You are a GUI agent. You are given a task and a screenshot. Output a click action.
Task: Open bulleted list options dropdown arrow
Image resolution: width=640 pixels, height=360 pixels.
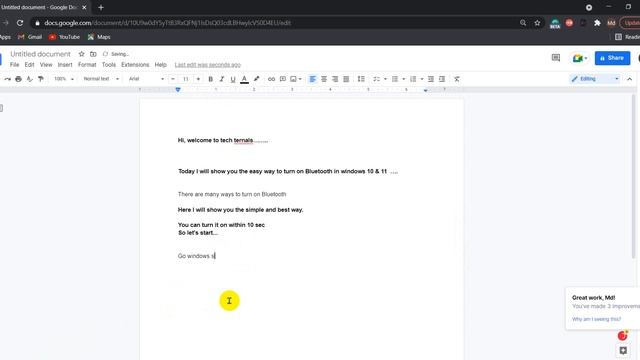403,79
